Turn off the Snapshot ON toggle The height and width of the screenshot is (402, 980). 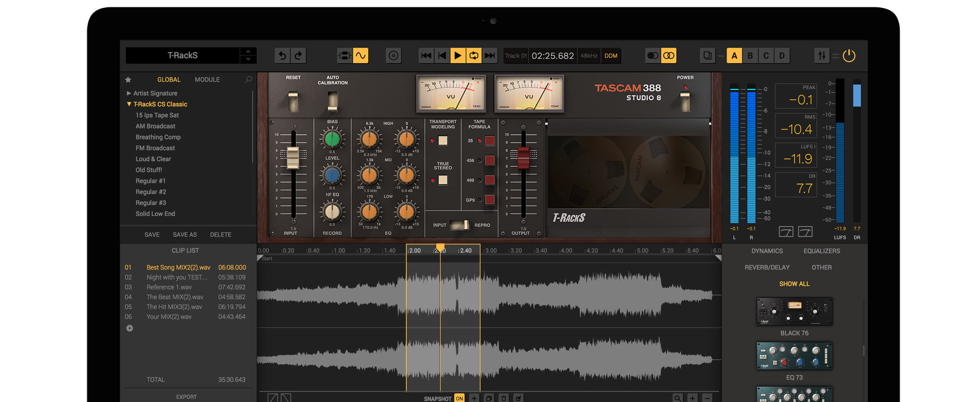(x=459, y=398)
